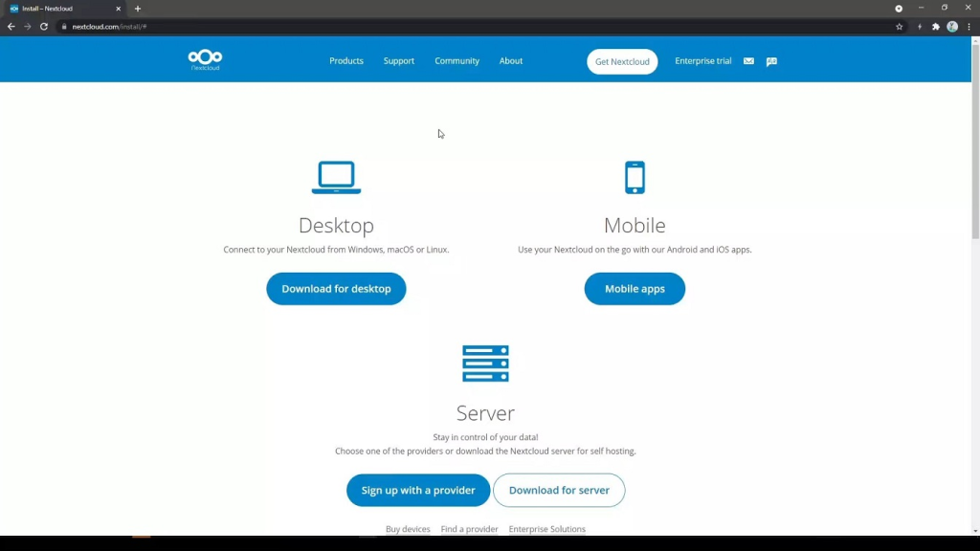980x551 pixels.
Task: Open the chat icon in header
Action: coord(772,61)
